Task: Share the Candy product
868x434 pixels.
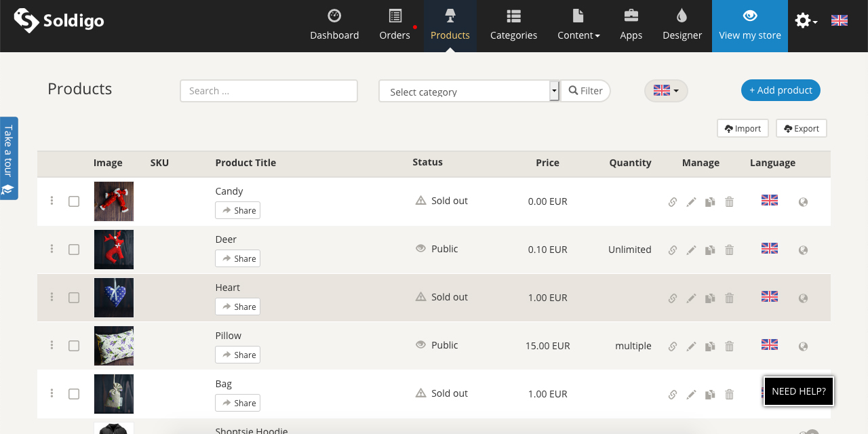Action: point(238,210)
